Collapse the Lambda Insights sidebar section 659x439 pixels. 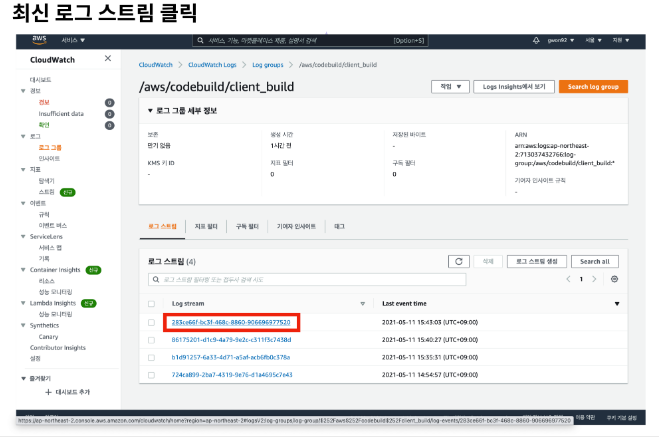23,303
